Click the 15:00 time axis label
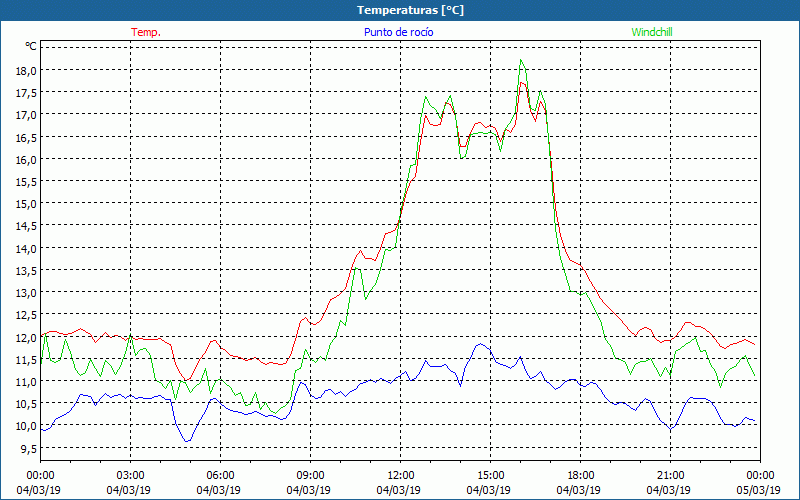The height and width of the screenshot is (500, 800). (x=490, y=476)
